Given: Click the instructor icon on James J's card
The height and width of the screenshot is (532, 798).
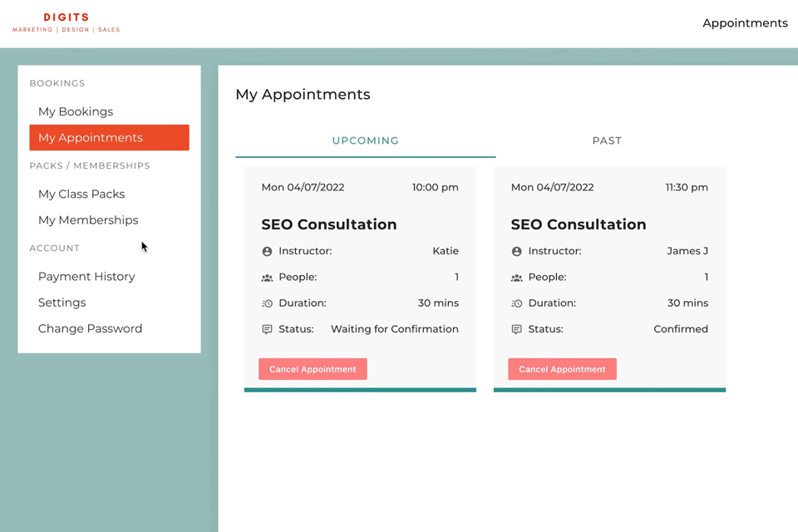Looking at the screenshot, I should 516,251.
